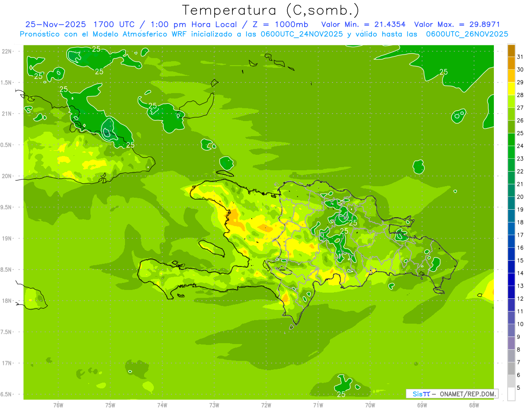
Task: Pick blue legend segment between 15 and 16
Action: [x=511, y=254]
